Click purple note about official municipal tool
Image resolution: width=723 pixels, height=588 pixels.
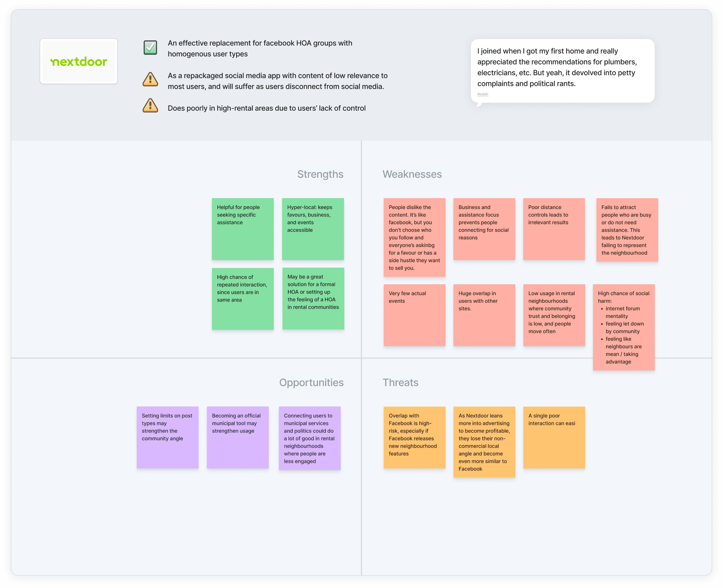[x=238, y=437]
